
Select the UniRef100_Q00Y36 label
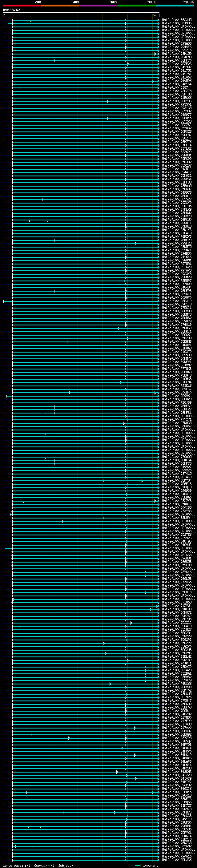[177, 101]
